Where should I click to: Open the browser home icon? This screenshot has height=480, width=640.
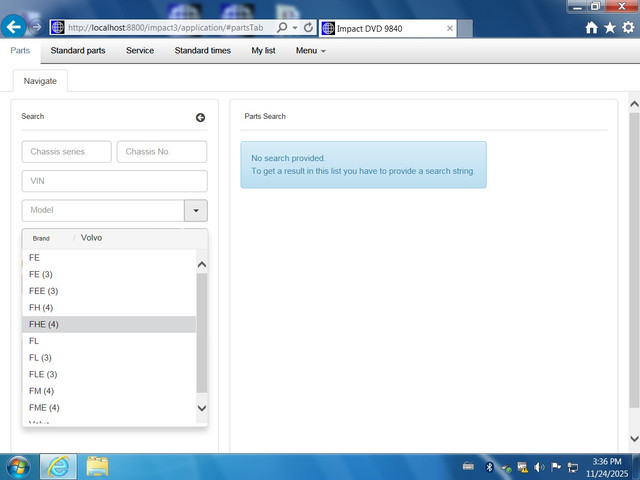pos(591,28)
